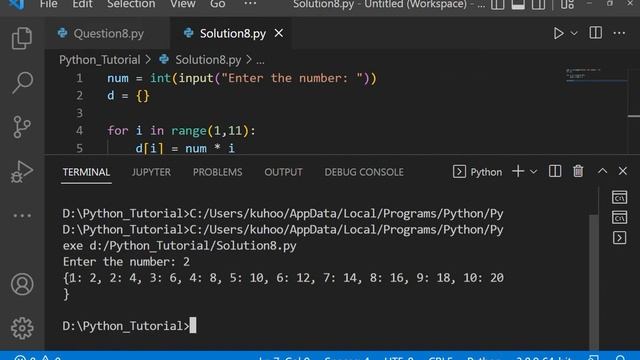Show hidden menus via title bar ellipsis
Viewport: 640px width, 360px height.
tap(250, 4)
